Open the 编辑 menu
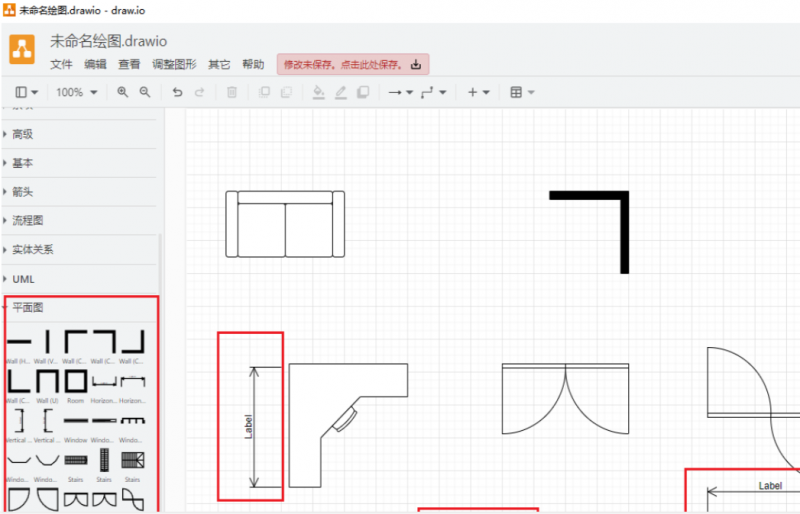800x514 pixels. (95, 64)
